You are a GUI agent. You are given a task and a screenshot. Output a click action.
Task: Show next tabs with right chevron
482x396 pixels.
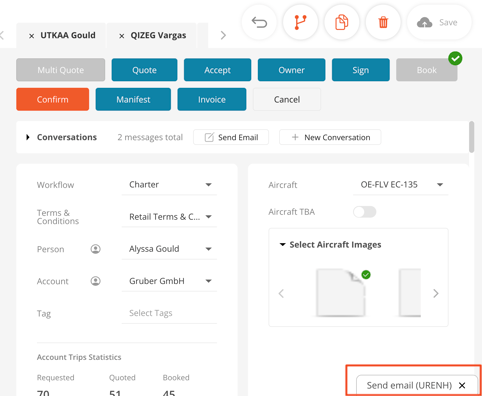pyautogui.click(x=223, y=35)
